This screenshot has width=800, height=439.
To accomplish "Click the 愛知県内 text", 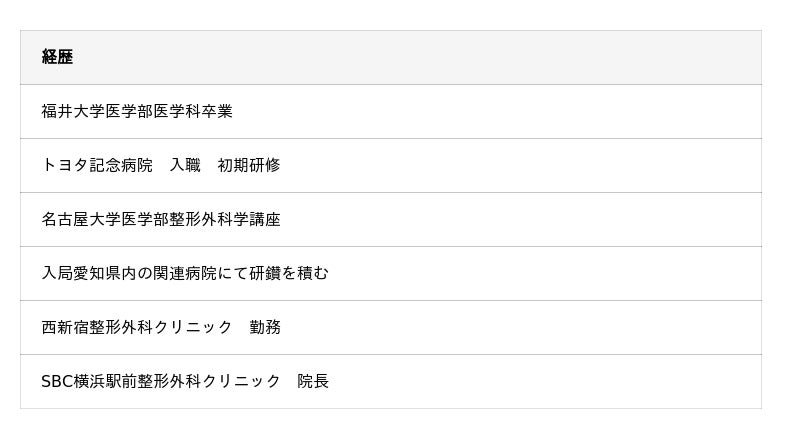I will [x=105, y=273].
